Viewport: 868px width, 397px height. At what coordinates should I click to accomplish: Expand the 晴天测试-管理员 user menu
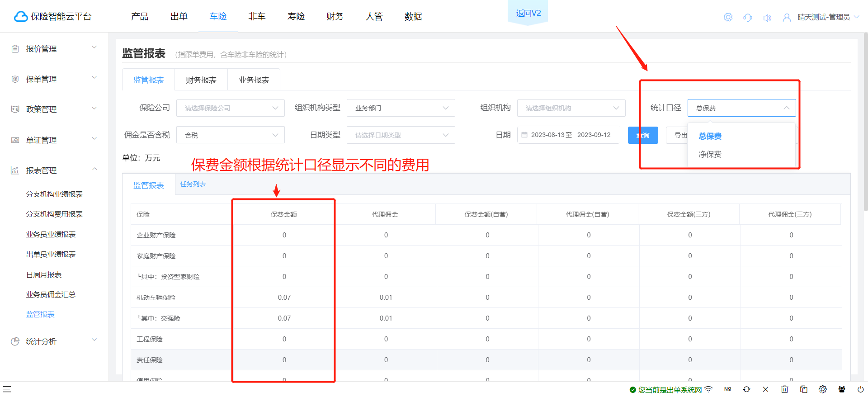pos(828,17)
